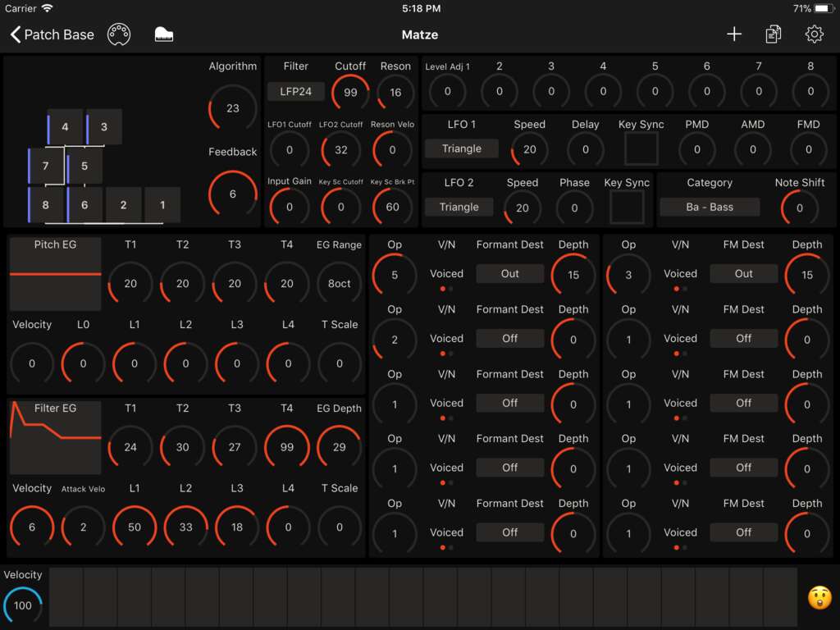Toggle the LFO 1 Key Sync checkbox
Screen dimensions: 840x630
[x=641, y=149]
